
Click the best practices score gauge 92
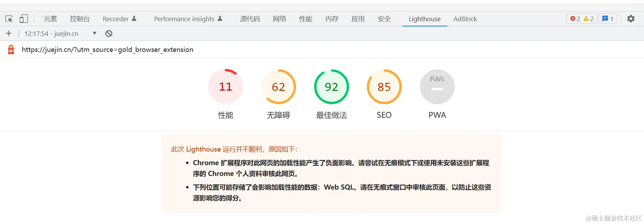[332, 87]
